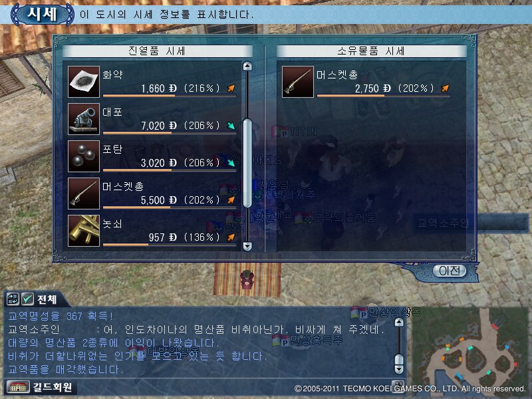Click the cannon (대포) item icon
The image size is (532, 399).
click(x=84, y=119)
